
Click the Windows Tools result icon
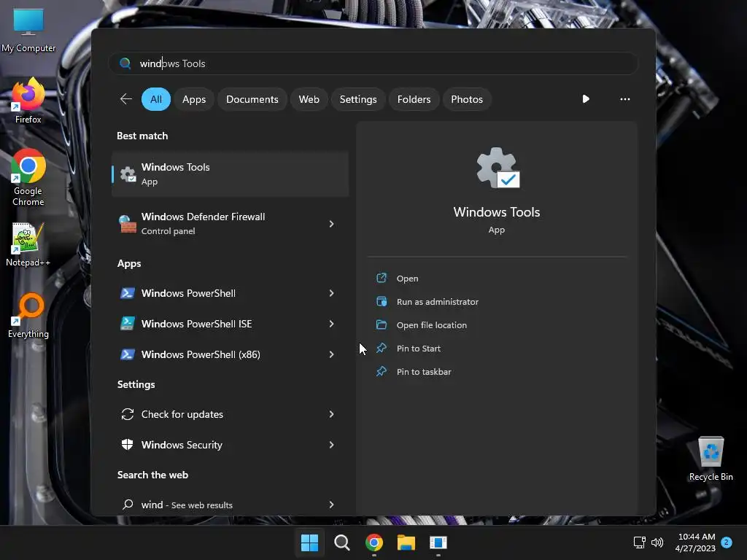[128, 174]
